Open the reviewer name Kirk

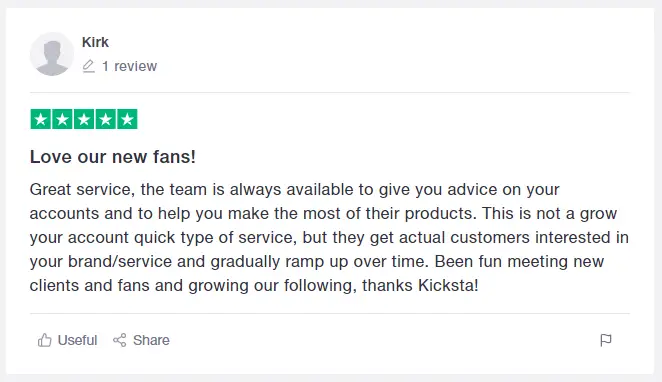[x=95, y=42]
